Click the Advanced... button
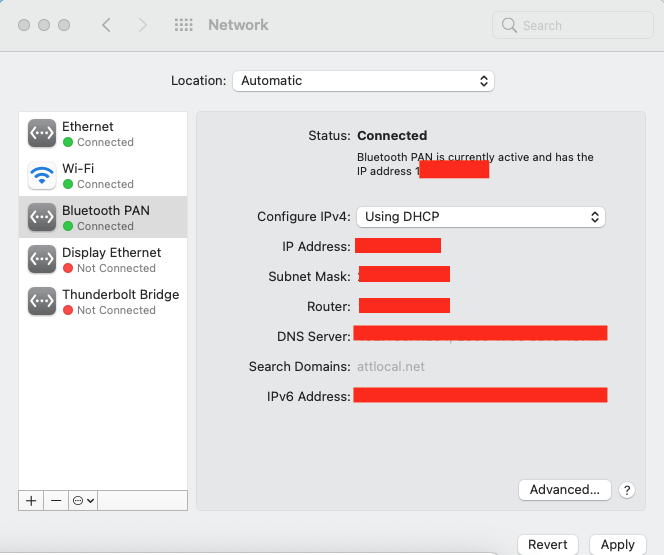Viewport: 664px width, 555px height. [565, 490]
